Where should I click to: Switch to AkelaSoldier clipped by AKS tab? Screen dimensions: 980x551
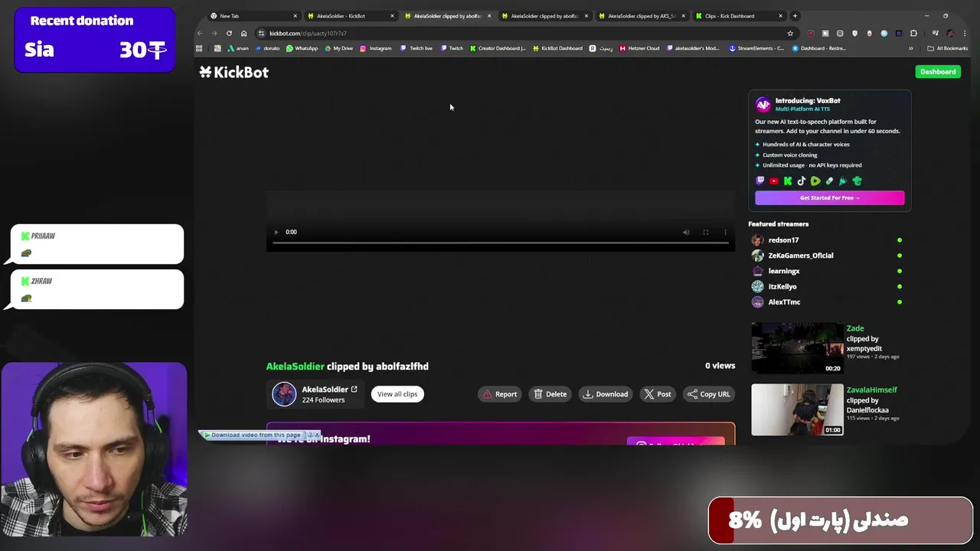tap(640, 16)
